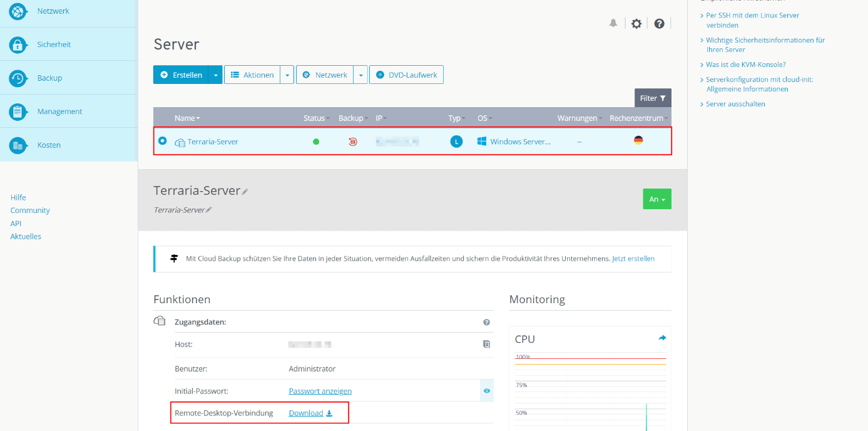Sort table by IP column
This screenshot has height=431, width=868.
click(x=380, y=118)
